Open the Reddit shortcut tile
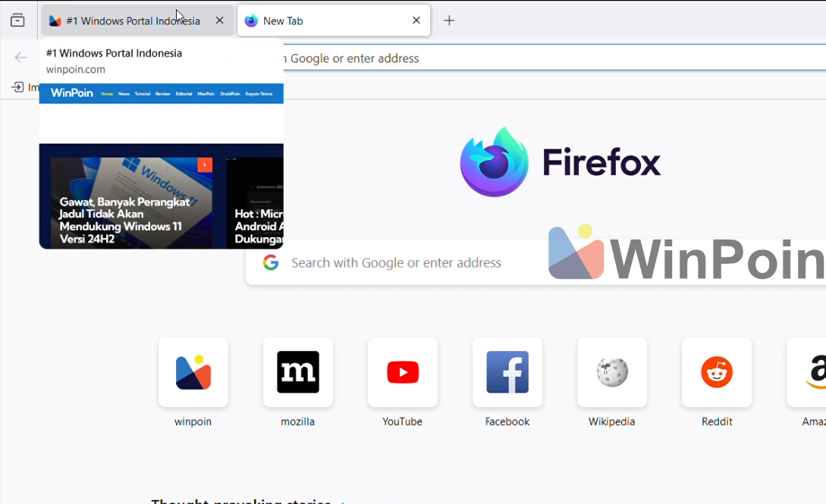The image size is (826, 504). point(717,372)
